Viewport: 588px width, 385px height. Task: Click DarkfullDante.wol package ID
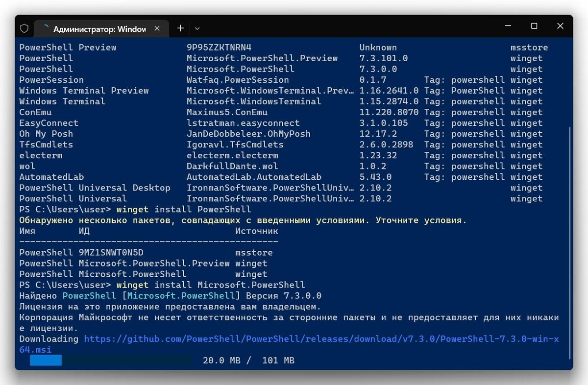(232, 166)
